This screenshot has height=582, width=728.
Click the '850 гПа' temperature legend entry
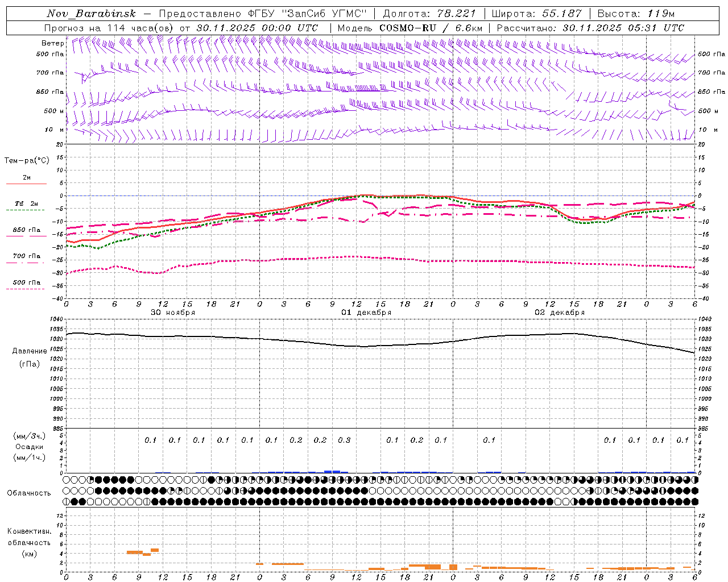pyautogui.click(x=27, y=230)
